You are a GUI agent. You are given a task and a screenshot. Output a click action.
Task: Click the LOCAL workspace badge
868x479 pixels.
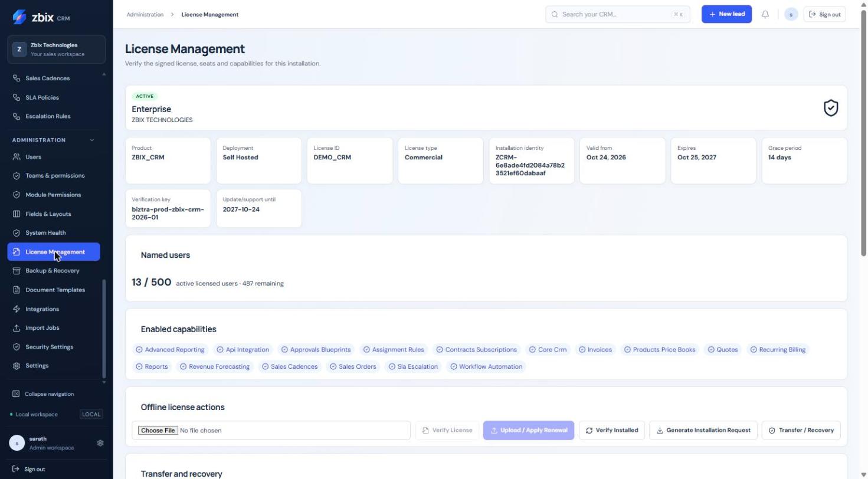(91, 415)
